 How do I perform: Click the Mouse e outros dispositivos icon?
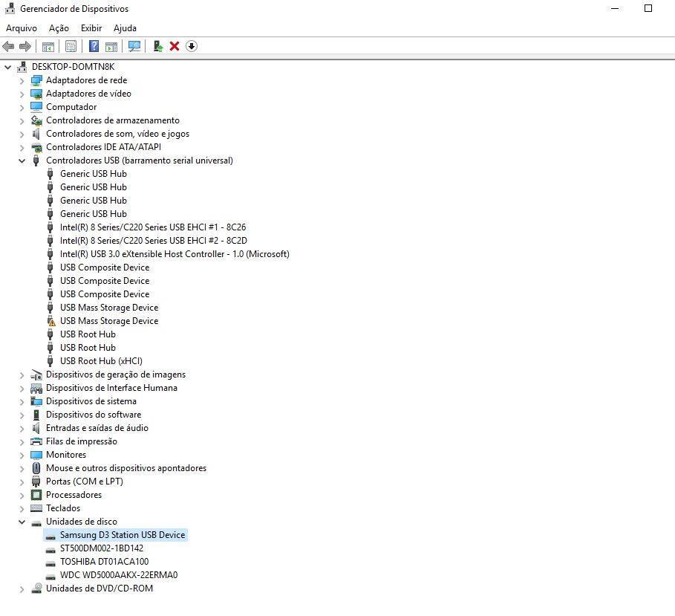coord(36,468)
